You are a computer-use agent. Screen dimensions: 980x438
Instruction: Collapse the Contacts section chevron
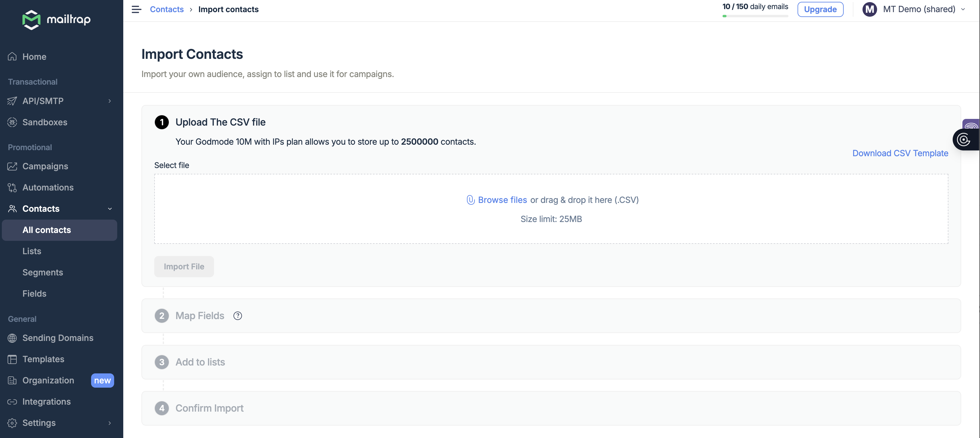(110, 209)
